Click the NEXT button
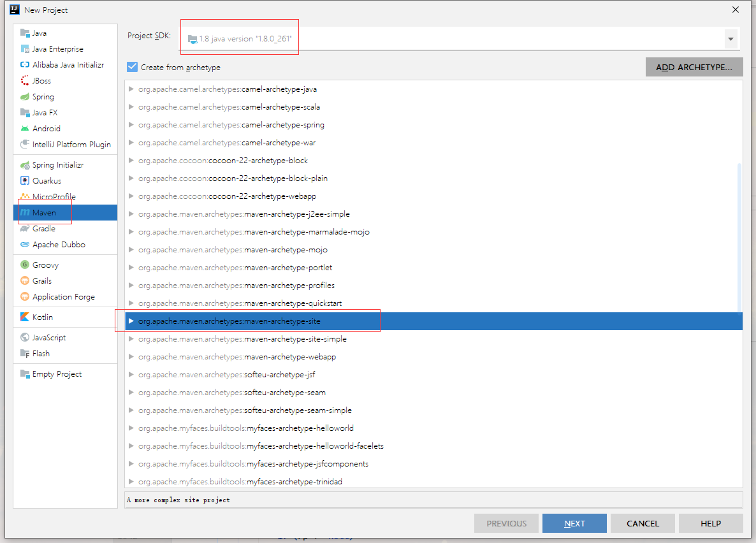756x543 pixels. point(574,523)
